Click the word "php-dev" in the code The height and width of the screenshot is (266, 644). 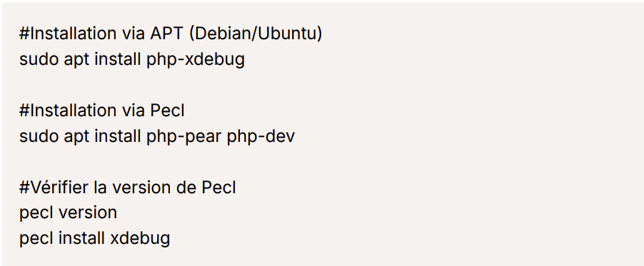[261, 137]
